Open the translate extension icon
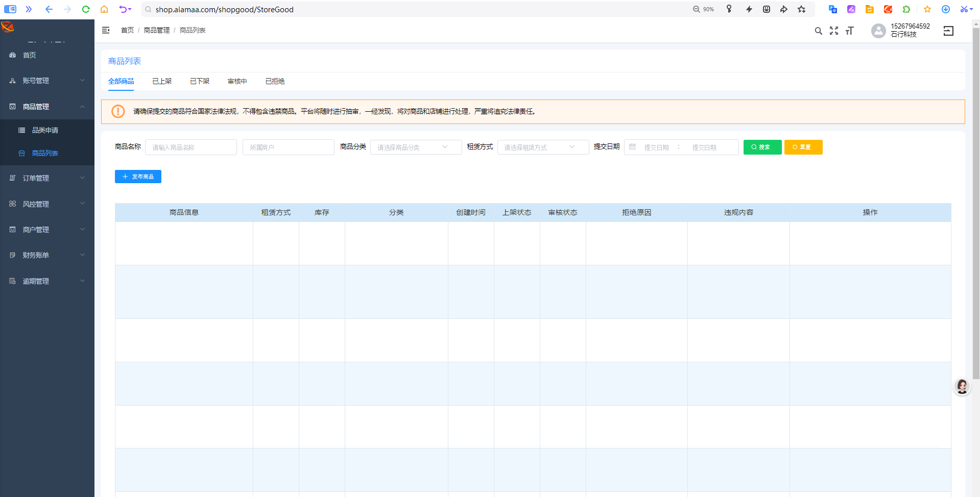980x497 pixels. [x=833, y=9]
